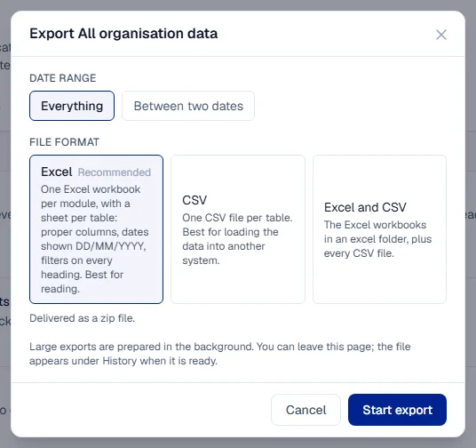Click the Delivered as a zip file note
476x448 pixels.
[83, 318]
